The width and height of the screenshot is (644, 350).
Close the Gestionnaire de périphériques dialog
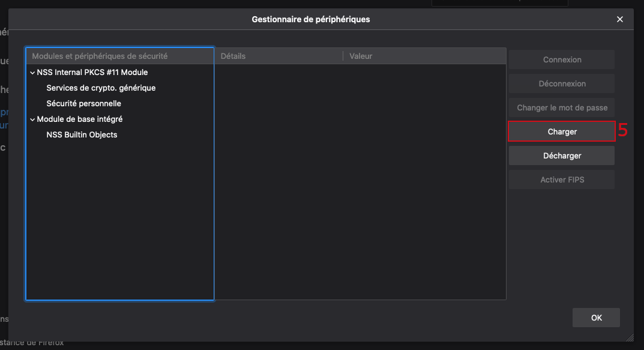click(620, 19)
